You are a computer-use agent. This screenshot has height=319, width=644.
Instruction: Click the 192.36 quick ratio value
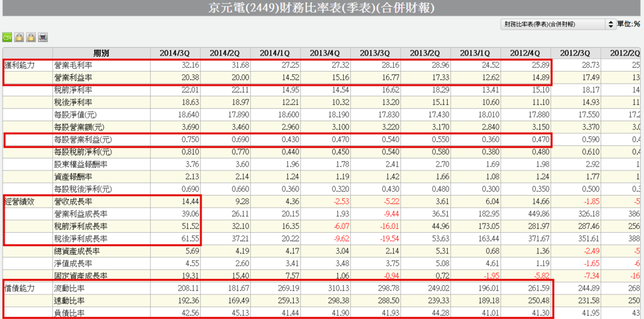(x=189, y=301)
